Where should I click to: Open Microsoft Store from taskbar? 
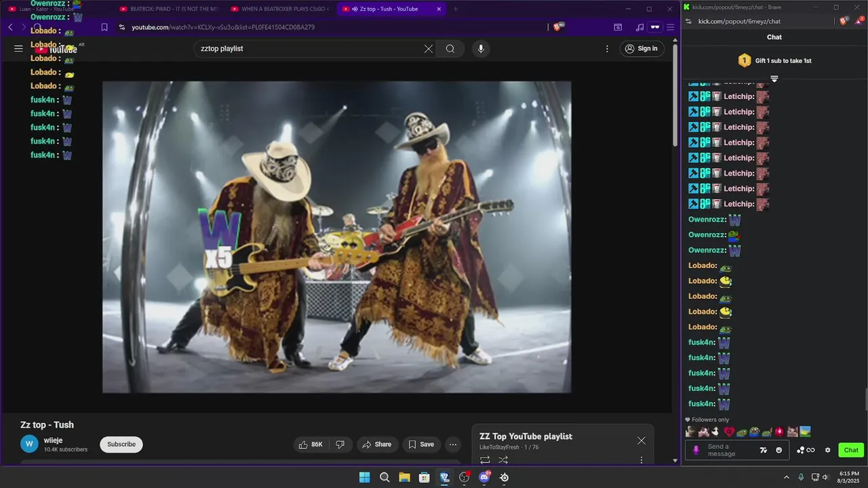tap(425, 477)
